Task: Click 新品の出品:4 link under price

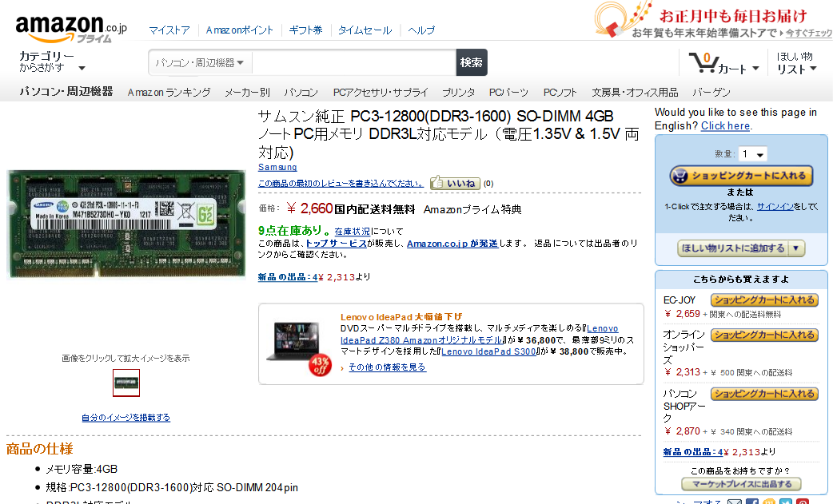Action: point(288,277)
